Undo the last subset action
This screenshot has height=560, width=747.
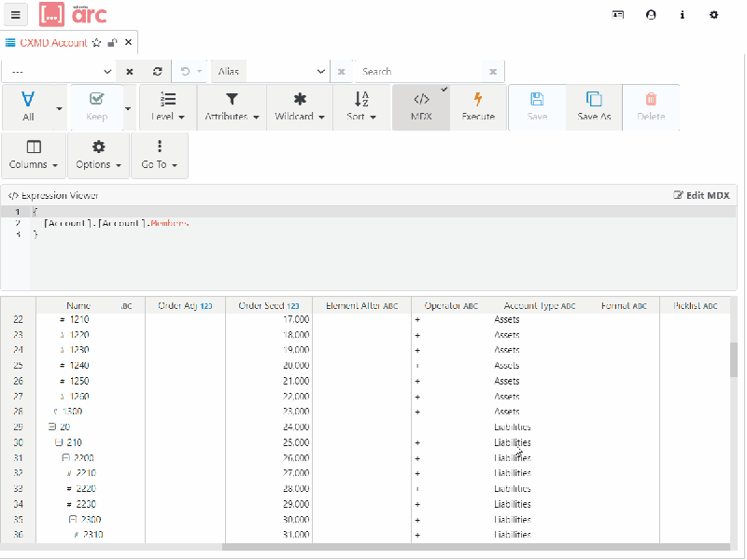(185, 72)
